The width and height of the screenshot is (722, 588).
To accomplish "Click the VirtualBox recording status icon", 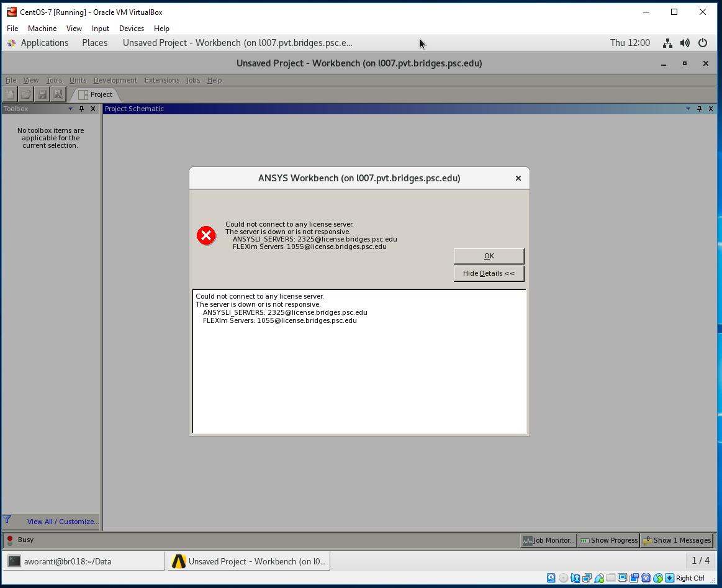I will point(634,578).
